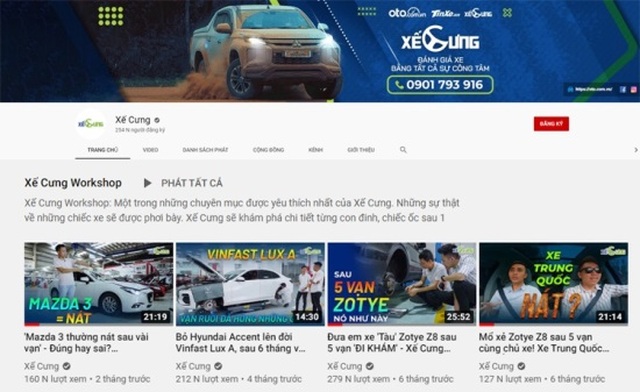Open the Danh Sách Phát tab
The width and height of the screenshot is (640, 392).
[x=205, y=150]
